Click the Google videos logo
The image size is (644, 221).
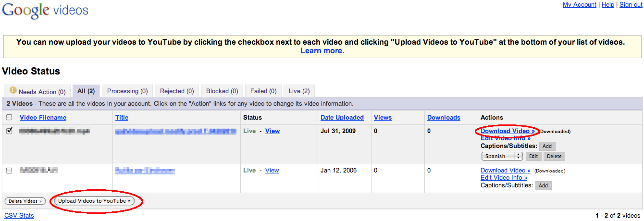coord(45,11)
